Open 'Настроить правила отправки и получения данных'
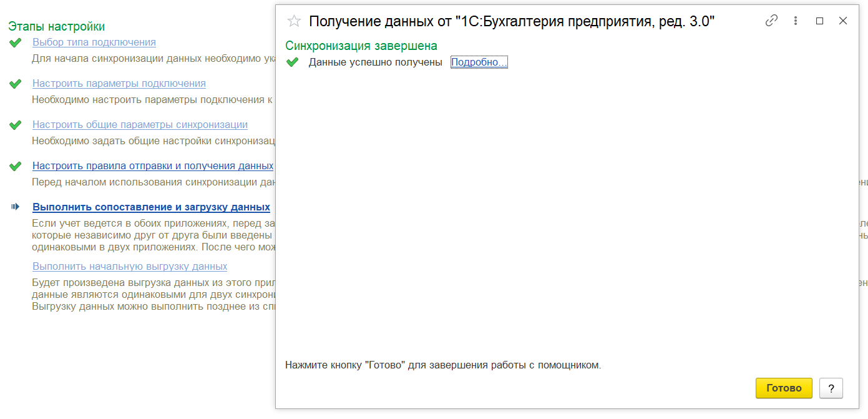The width and height of the screenshot is (868, 419). [x=153, y=166]
